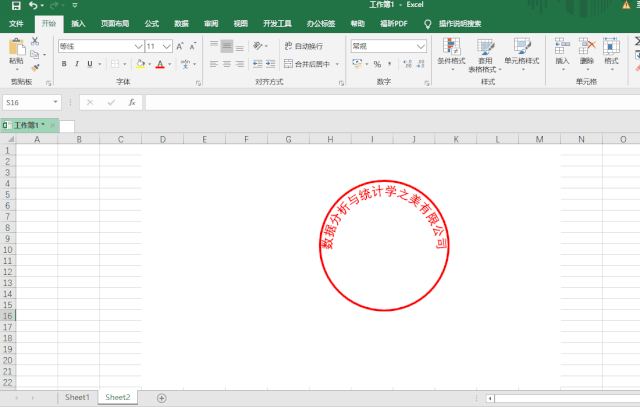The width and height of the screenshot is (640, 407).
Task: Apply the yellow fill color bucket
Action: (140, 64)
